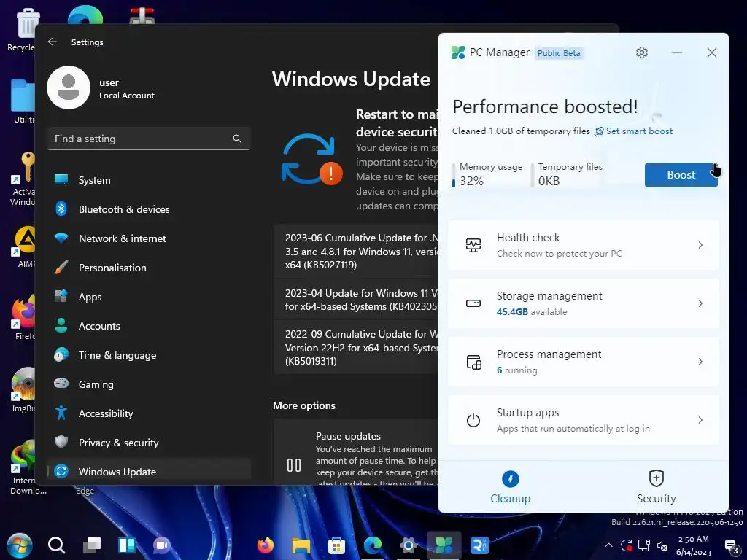The height and width of the screenshot is (560, 747).
Task: Open Time & language settings
Action: (x=149, y=355)
